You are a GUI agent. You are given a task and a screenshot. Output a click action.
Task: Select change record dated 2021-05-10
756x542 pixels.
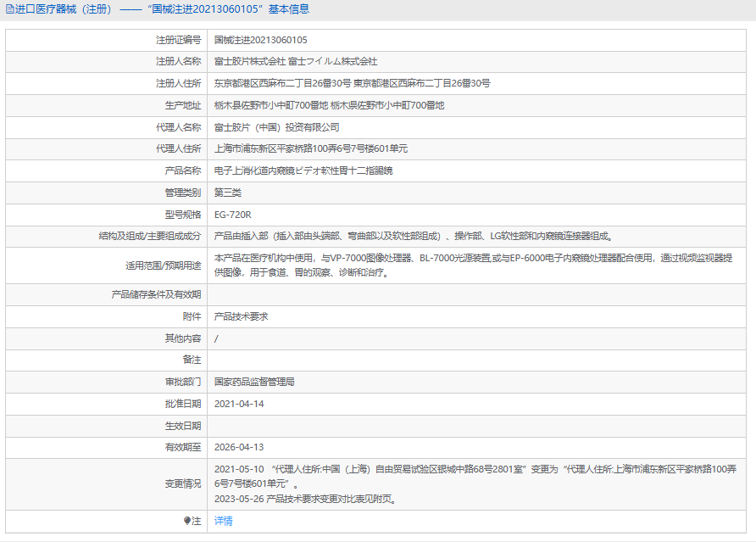[x=475, y=477]
